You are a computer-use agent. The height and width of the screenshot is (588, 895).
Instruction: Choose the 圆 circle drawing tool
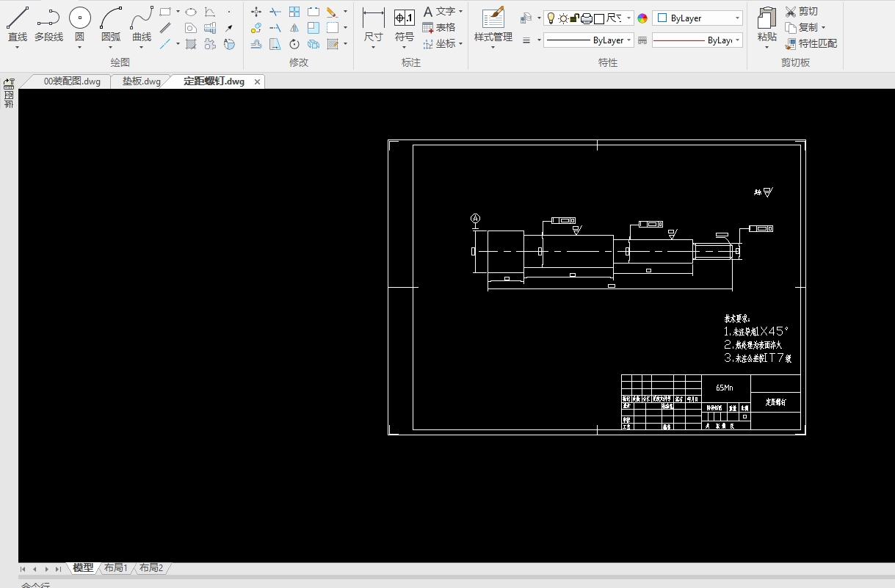pyautogui.click(x=79, y=25)
